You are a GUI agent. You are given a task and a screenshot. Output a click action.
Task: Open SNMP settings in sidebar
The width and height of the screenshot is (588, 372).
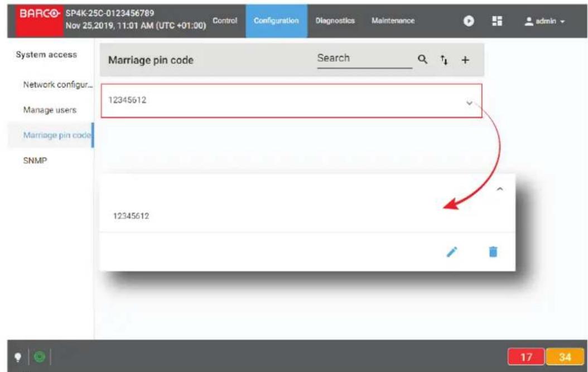tap(35, 161)
